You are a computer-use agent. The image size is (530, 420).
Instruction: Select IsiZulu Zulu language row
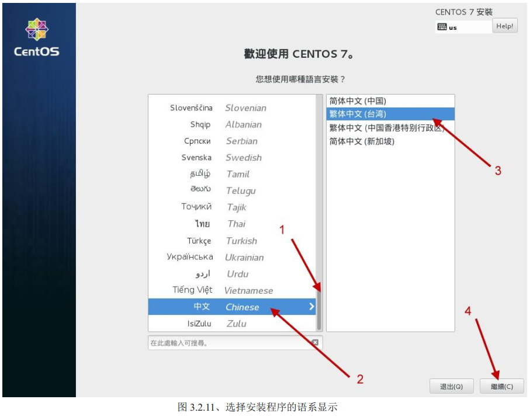(232, 324)
